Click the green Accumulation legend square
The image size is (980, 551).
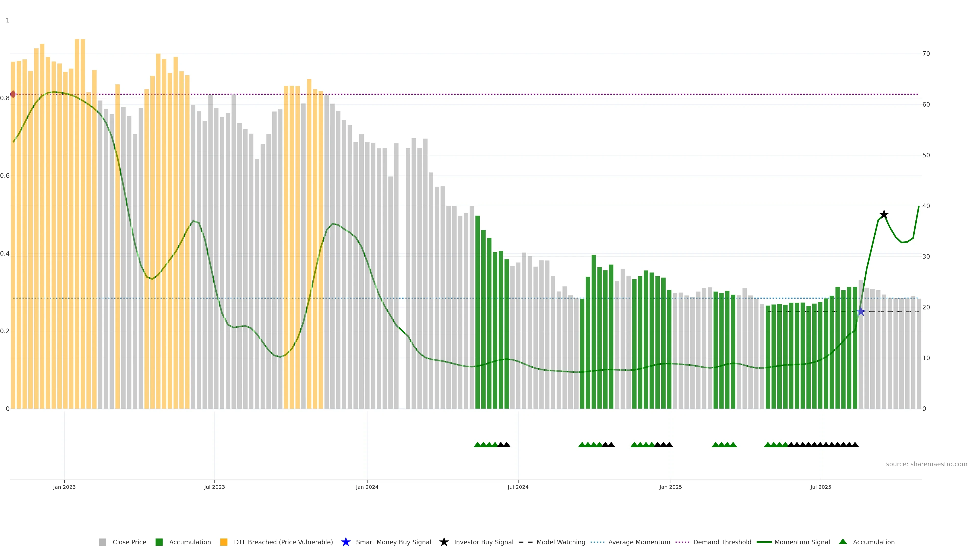159,542
